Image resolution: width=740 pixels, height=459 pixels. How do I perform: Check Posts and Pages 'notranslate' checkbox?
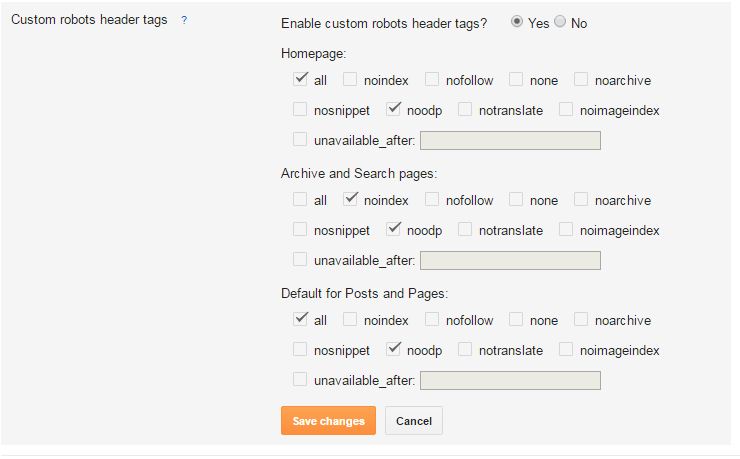coord(465,349)
